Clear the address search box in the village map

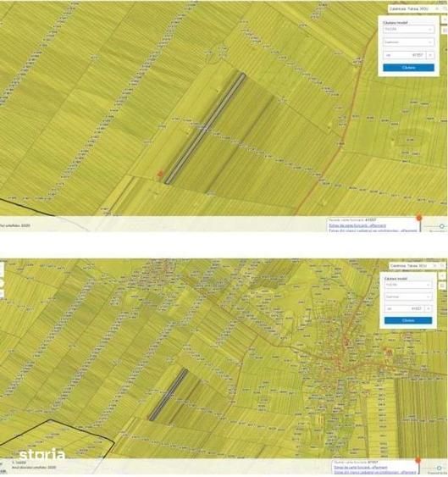[435, 265]
